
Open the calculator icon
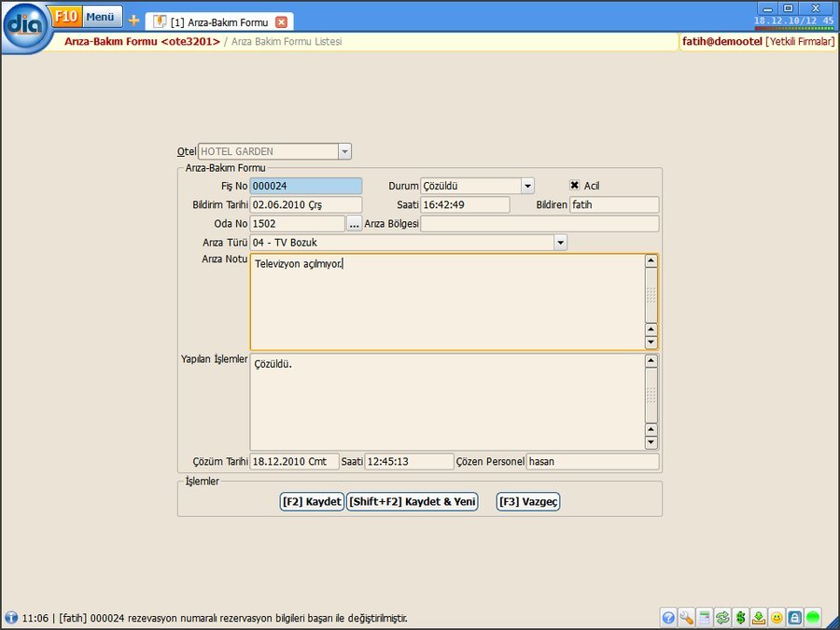pos(705,618)
